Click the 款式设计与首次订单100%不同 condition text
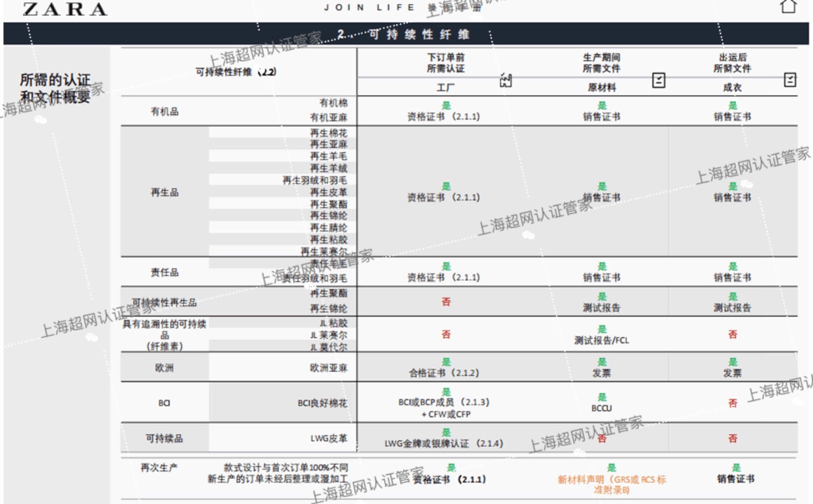 pos(286,468)
